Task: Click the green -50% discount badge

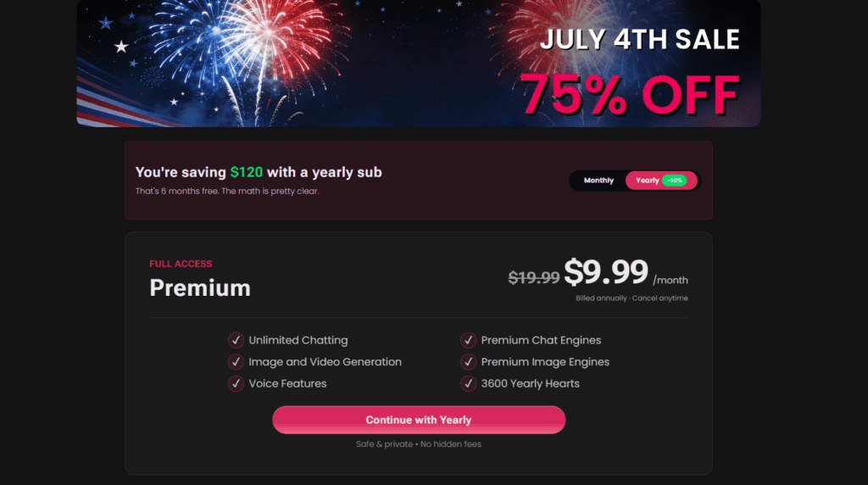Action: point(674,181)
